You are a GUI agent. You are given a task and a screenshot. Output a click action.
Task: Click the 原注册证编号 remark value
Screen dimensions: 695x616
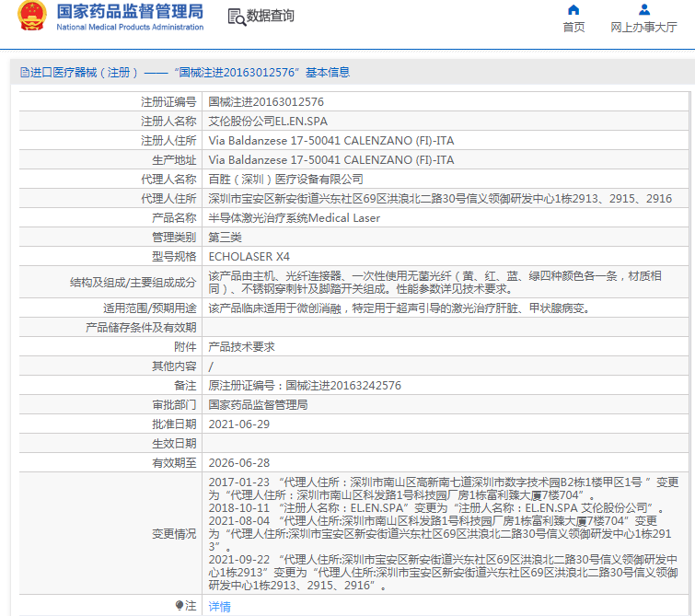coord(305,386)
